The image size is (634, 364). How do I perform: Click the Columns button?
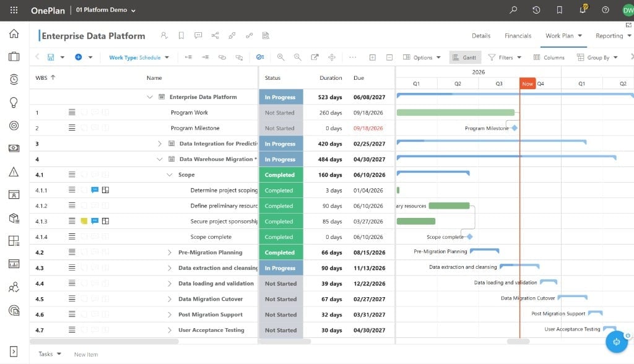[549, 58]
